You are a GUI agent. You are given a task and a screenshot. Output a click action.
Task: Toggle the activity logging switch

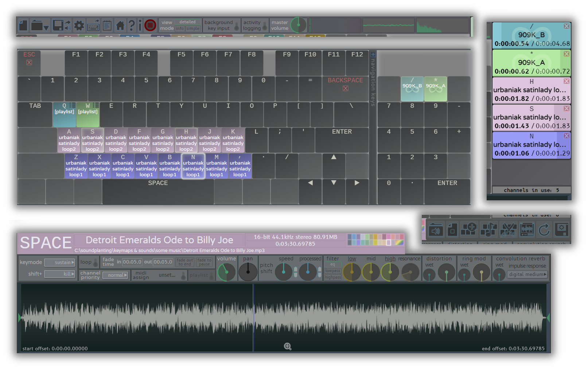tap(265, 26)
